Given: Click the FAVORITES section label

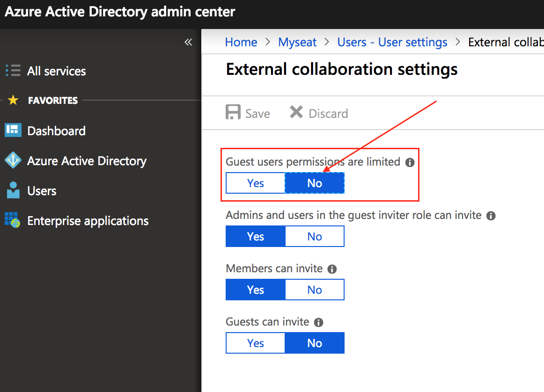Looking at the screenshot, I should point(53,101).
